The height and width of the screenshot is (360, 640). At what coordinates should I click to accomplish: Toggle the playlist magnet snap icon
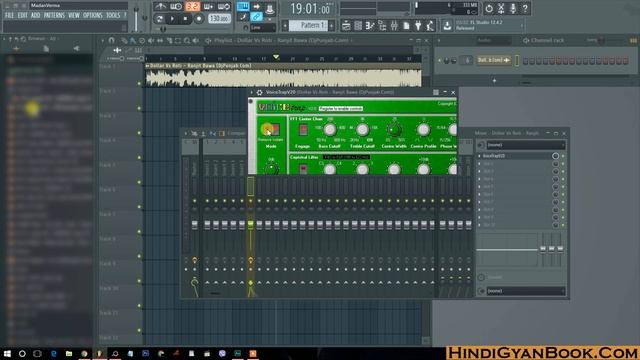point(111,40)
